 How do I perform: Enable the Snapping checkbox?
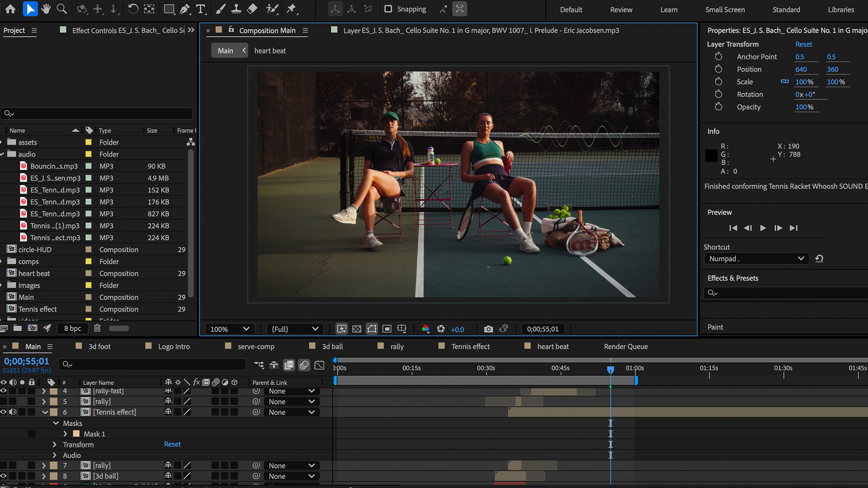[388, 9]
